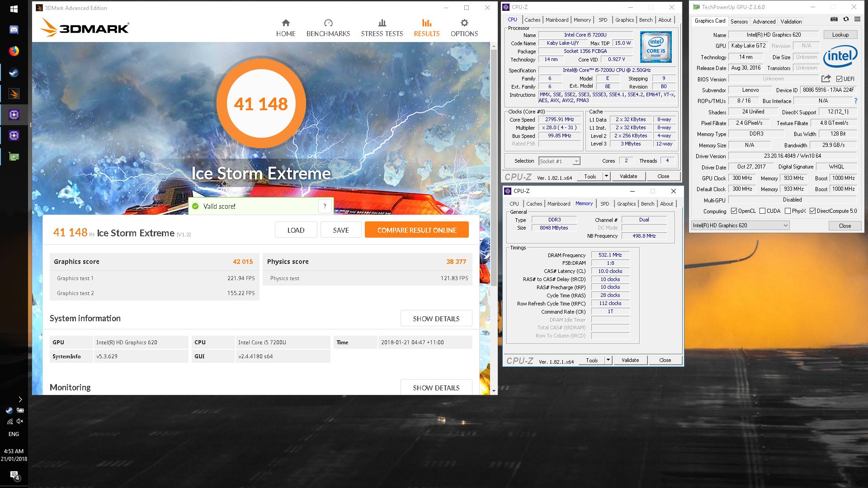Open the About tab in top CPU-Z
The height and width of the screenshot is (488, 868).
[x=665, y=20]
